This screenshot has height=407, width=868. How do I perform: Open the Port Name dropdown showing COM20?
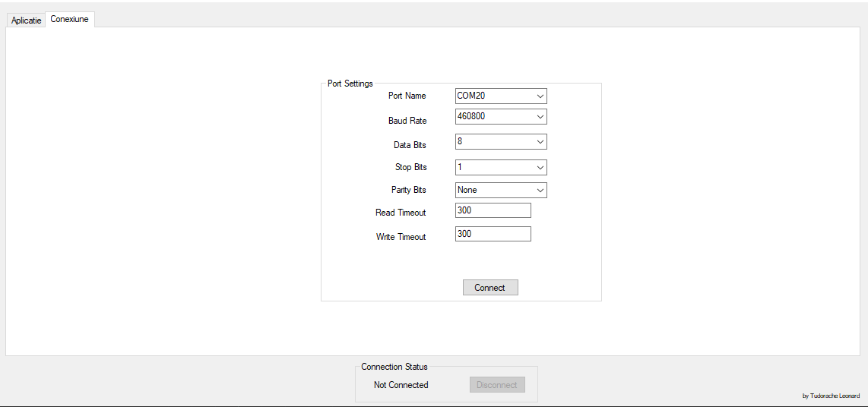501,96
